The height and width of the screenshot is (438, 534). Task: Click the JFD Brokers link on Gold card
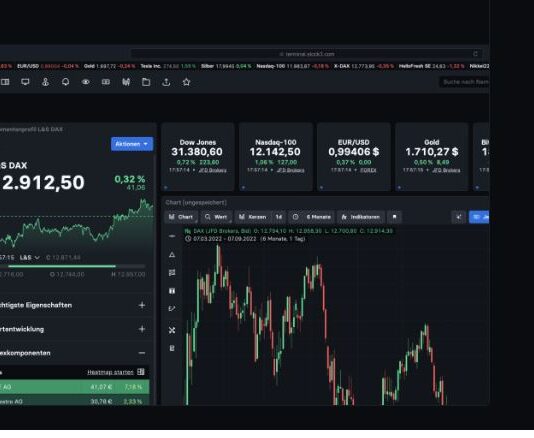pyautogui.click(x=446, y=170)
